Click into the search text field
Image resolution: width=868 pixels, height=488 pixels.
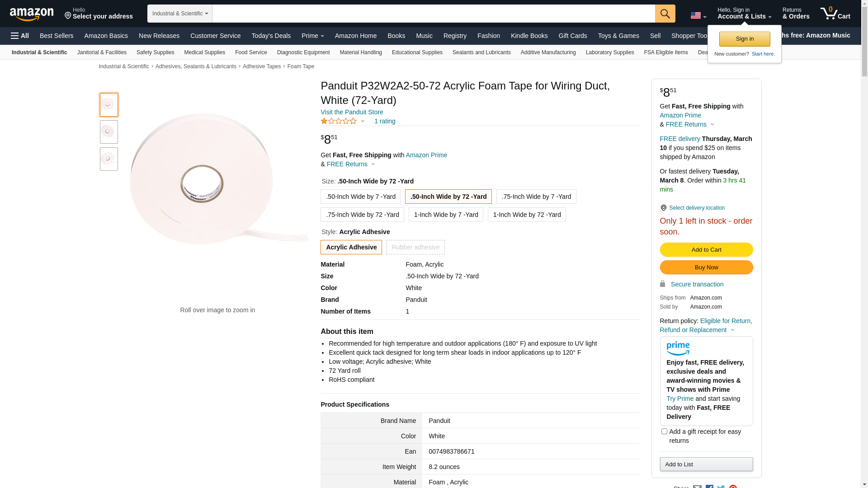coord(433,14)
